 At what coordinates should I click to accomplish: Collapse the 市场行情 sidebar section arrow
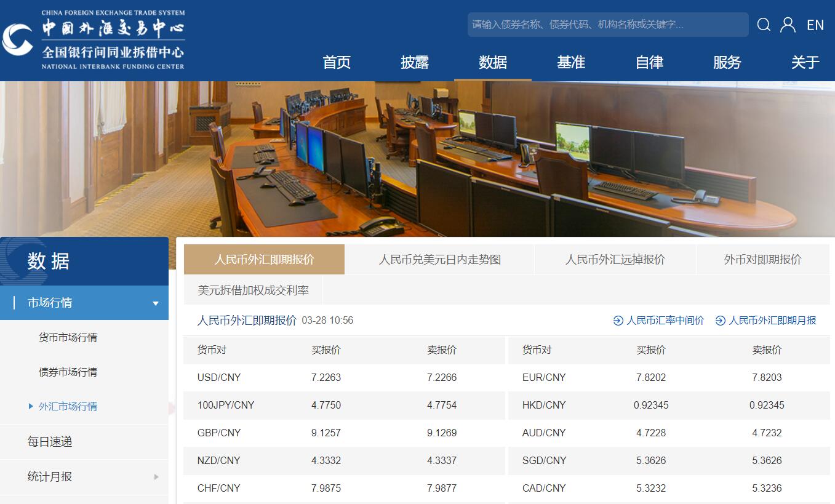click(x=156, y=303)
